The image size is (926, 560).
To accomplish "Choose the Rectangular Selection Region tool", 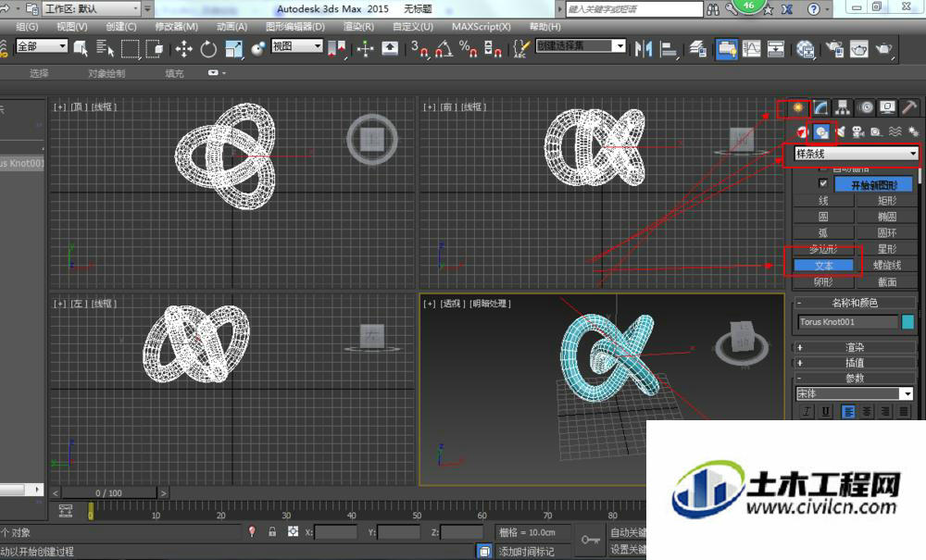I will 130,48.
